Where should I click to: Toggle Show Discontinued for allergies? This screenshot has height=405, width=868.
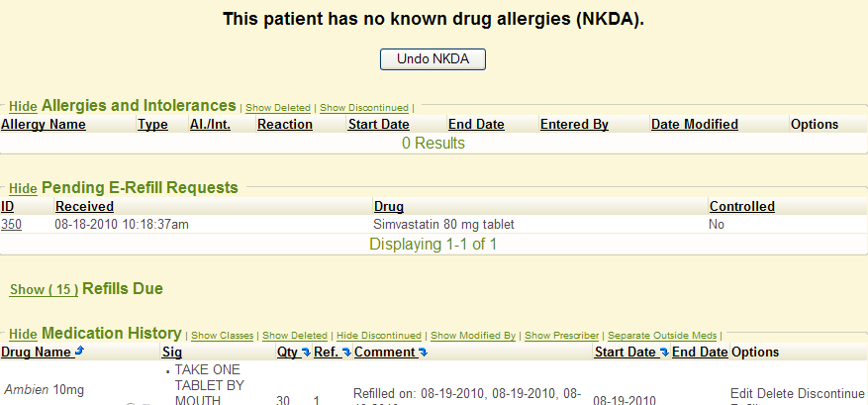pos(364,107)
